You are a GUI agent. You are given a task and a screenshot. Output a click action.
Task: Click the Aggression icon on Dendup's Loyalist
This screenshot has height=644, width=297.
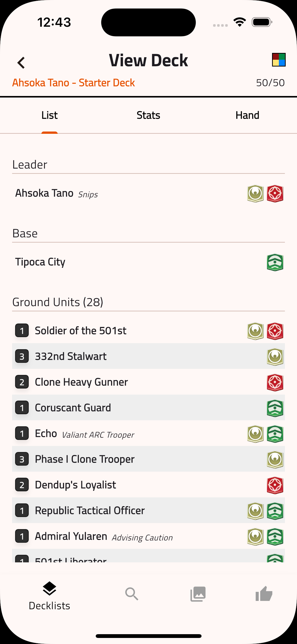(x=275, y=485)
